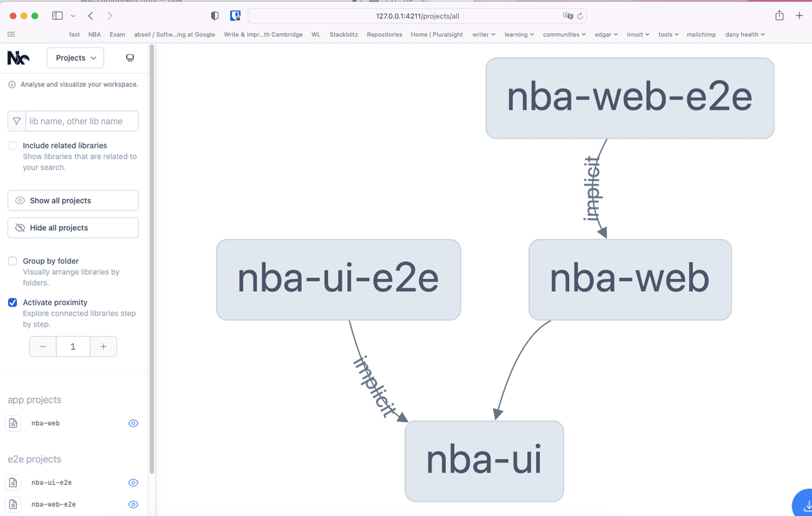Hide nba-web project via eye icon
This screenshot has height=516, width=812.
point(133,423)
